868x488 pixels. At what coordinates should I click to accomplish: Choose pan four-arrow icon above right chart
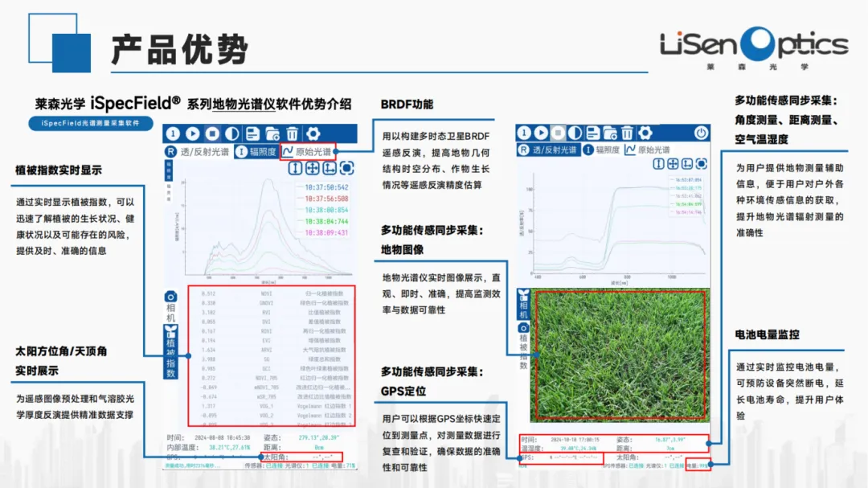pos(673,164)
